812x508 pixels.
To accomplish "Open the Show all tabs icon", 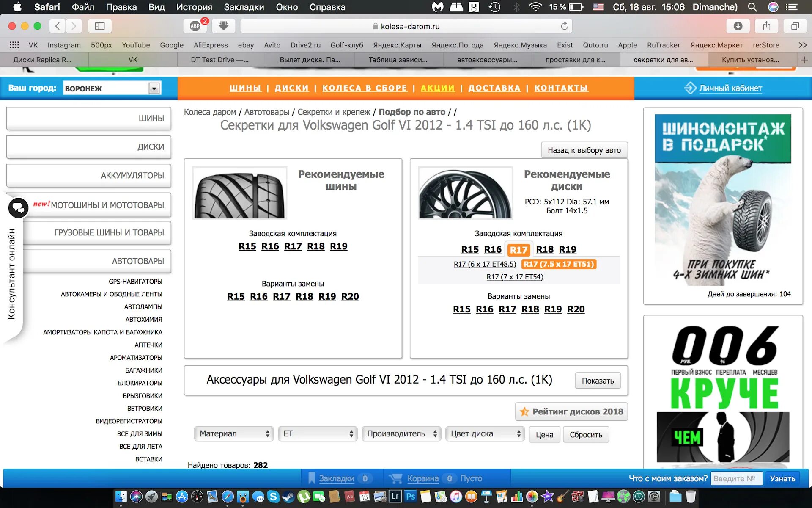I will (x=795, y=26).
